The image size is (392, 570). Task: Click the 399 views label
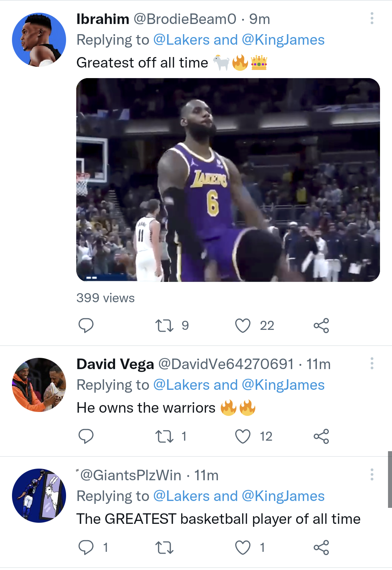tap(105, 298)
